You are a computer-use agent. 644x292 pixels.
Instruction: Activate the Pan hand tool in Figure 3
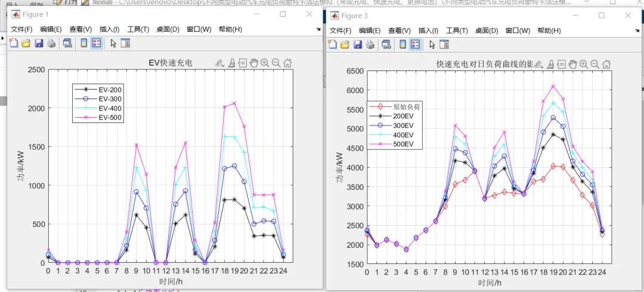click(572, 64)
